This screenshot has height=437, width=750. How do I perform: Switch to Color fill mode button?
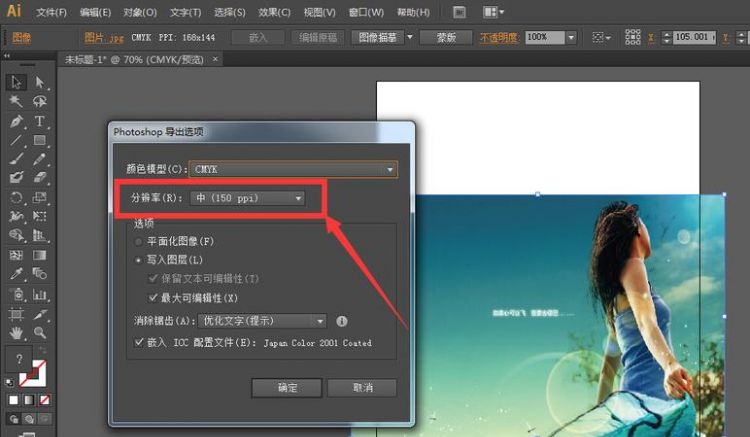pyautogui.click(x=13, y=400)
